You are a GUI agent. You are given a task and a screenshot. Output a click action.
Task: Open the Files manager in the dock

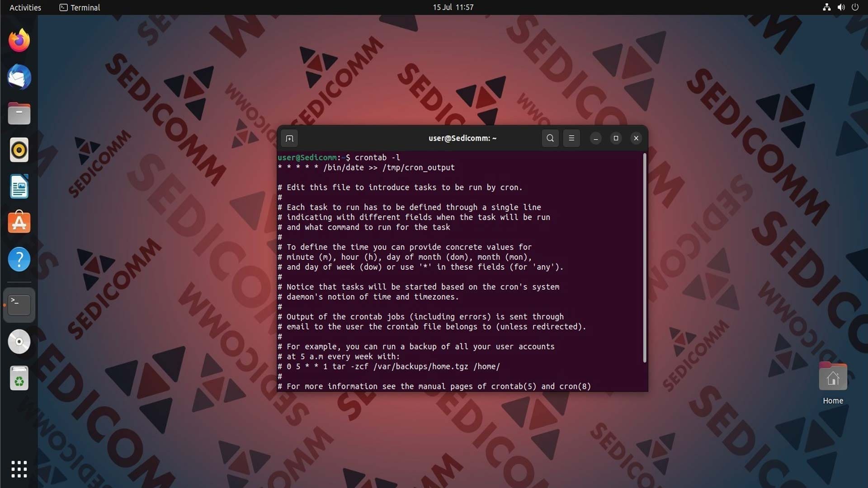point(19,113)
